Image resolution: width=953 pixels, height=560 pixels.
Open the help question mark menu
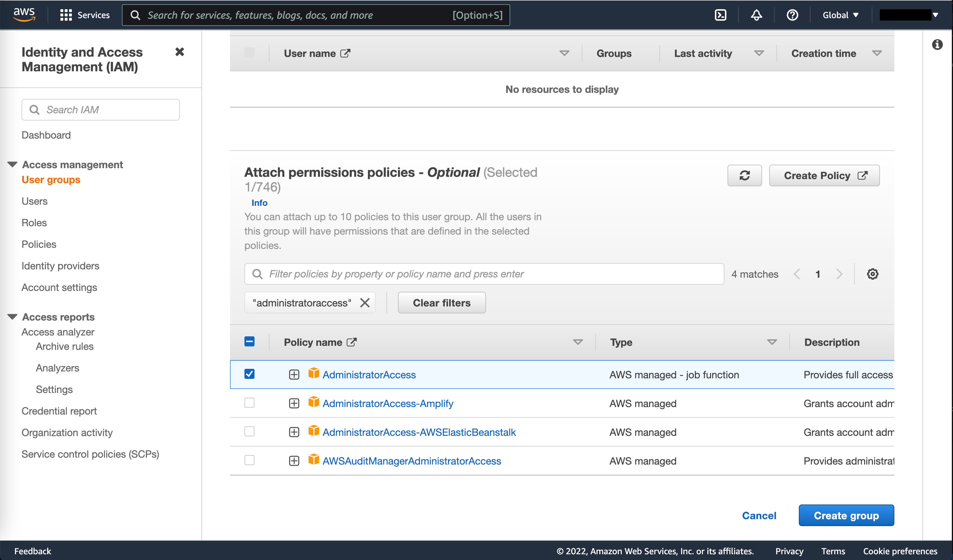(792, 15)
